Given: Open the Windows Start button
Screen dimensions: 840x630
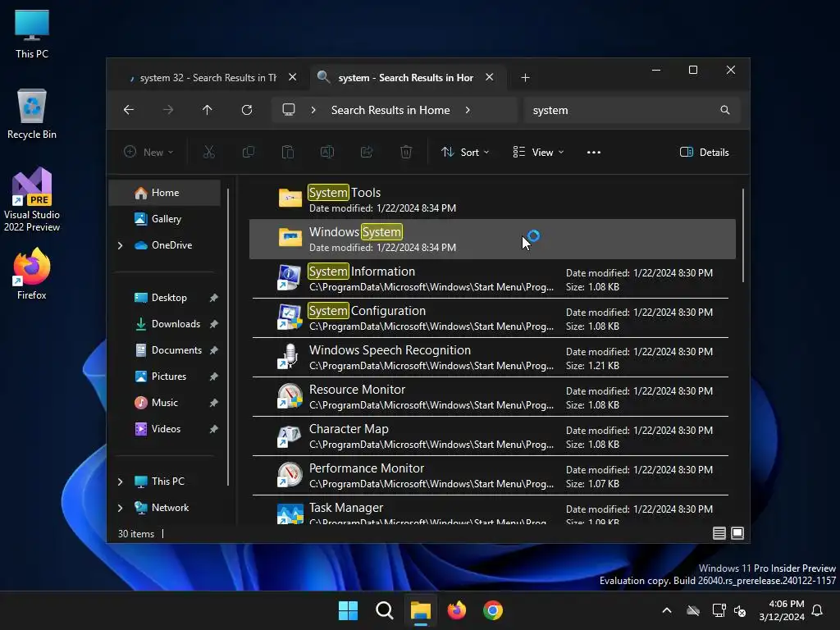Looking at the screenshot, I should click(x=348, y=610).
